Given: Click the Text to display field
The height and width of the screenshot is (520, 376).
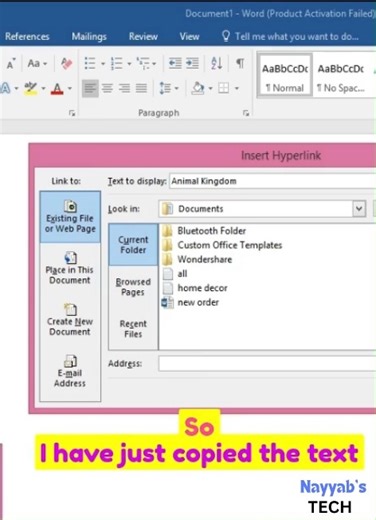Looking at the screenshot, I should tap(273, 181).
